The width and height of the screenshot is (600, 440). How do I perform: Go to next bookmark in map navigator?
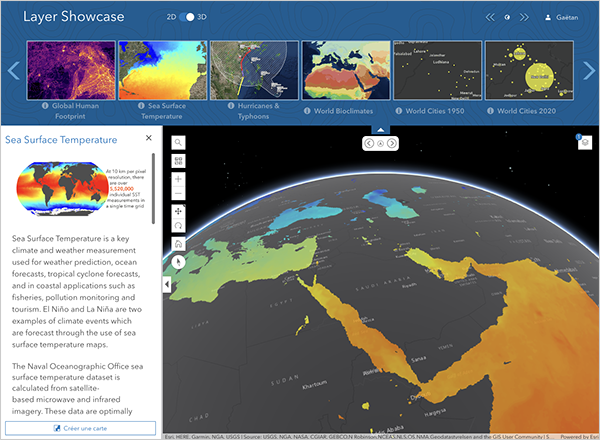point(391,143)
